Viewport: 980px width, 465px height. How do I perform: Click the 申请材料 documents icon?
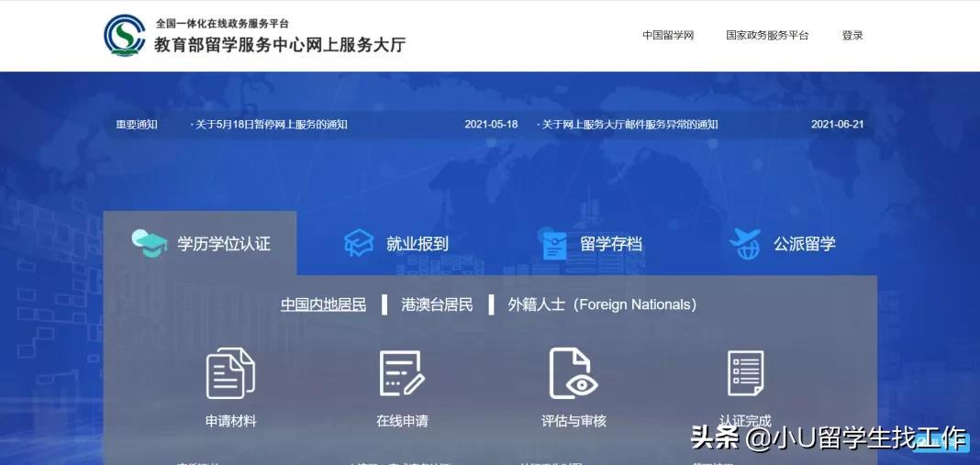(x=230, y=374)
